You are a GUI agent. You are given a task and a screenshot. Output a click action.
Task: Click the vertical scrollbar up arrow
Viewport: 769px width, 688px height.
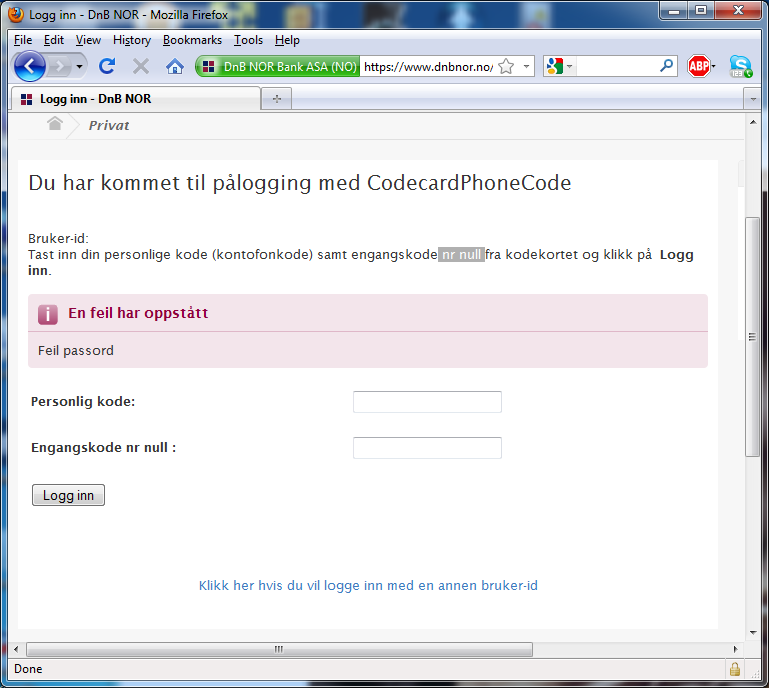coord(753,122)
